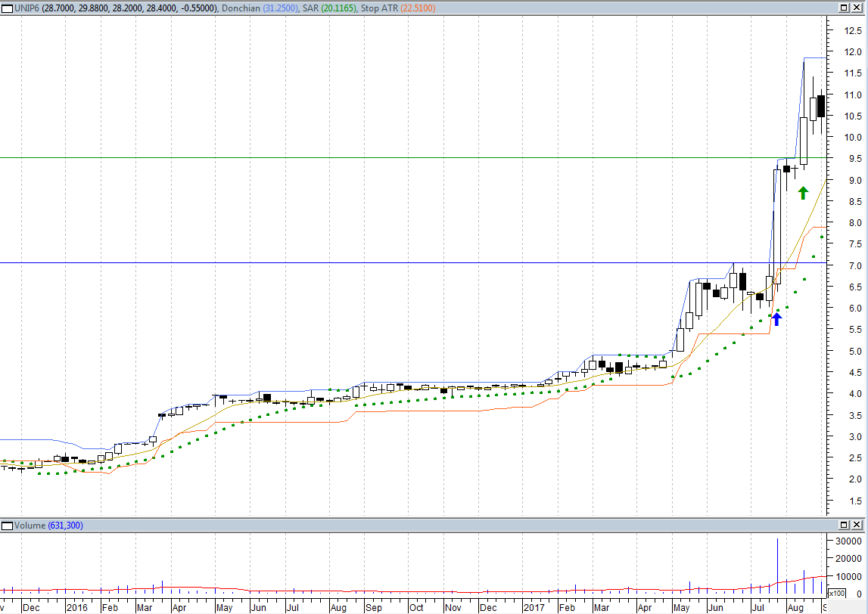
Task: Click the 2017 label on date axis
Action: 532,607
